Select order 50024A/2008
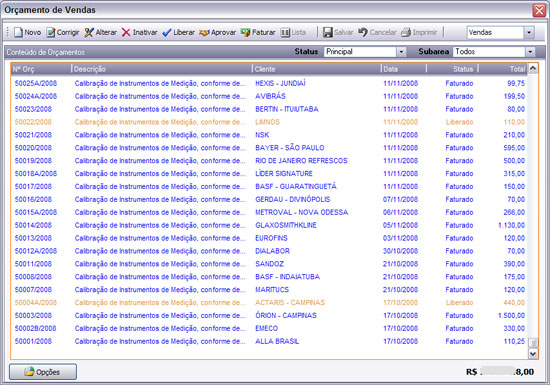 pyautogui.click(x=36, y=96)
